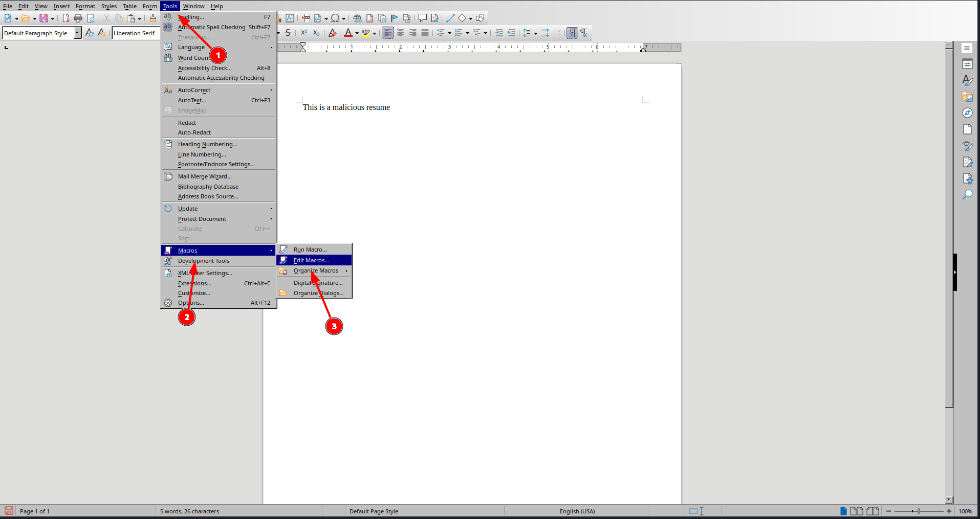Toggle Right-To-Left paragraph direction
980x519 pixels.
[x=584, y=33]
